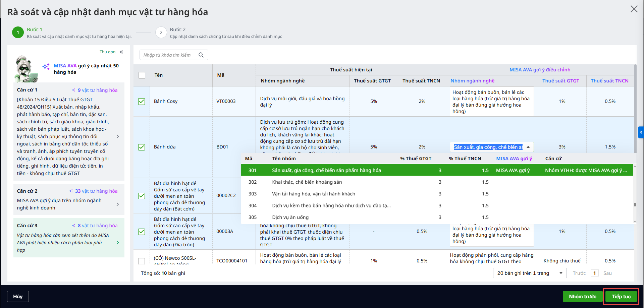Click the Nhóm trước button
The height and width of the screenshot is (308, 644).
click(x=583, y=297)
